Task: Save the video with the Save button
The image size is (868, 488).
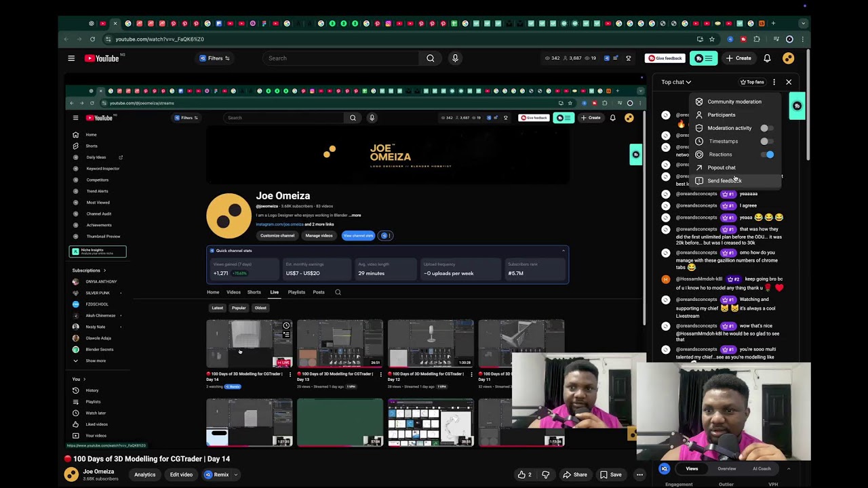Action: click(610, 474)
